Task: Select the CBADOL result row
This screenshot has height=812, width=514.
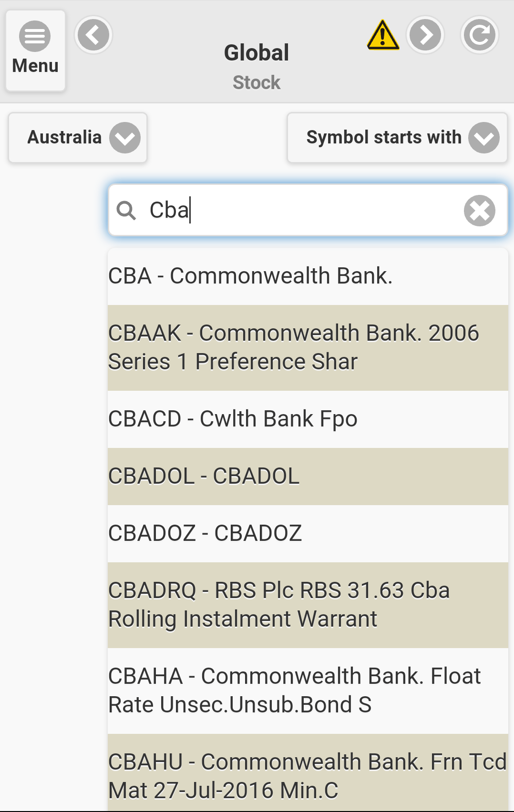Action: click(x=308, y=477)
